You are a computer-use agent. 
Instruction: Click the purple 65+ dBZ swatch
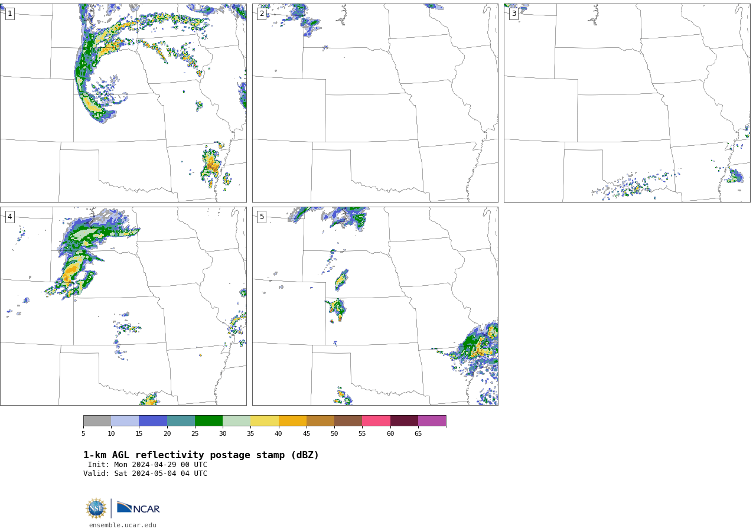tap(432, 421)
